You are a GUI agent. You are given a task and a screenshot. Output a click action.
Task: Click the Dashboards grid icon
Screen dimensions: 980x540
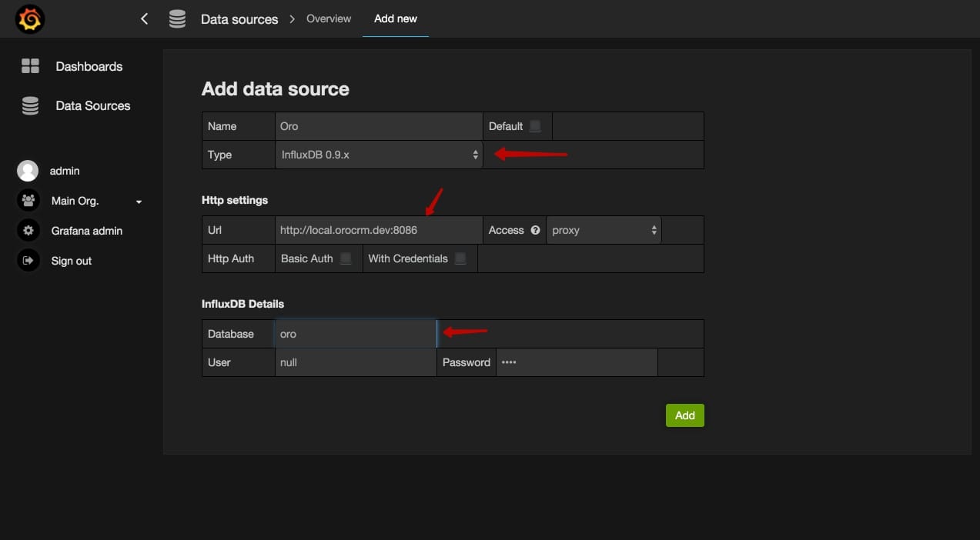tap(30, 66)
